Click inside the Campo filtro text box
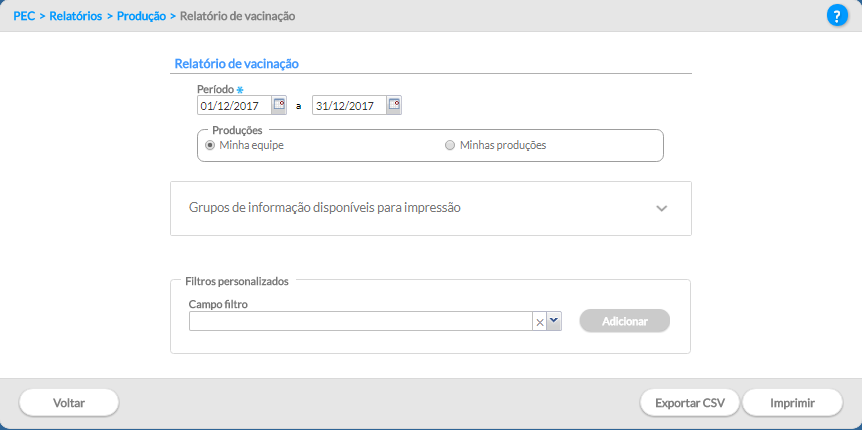862x430 pixels. [361, 321]
